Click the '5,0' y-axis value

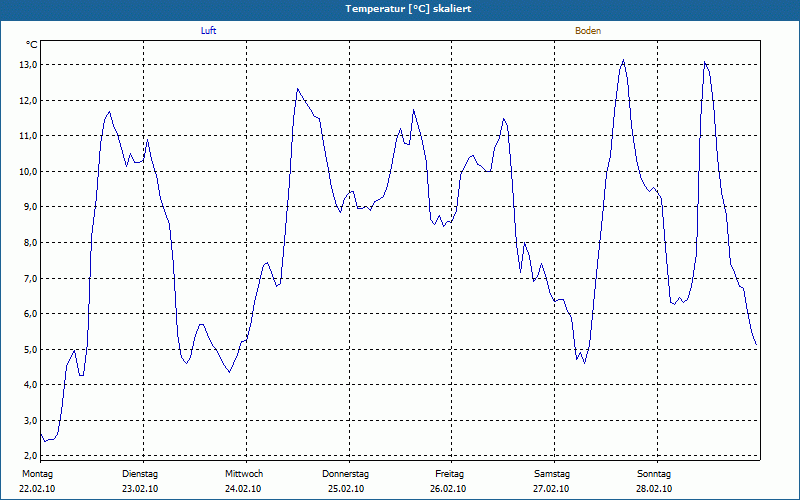click(30, 349)
